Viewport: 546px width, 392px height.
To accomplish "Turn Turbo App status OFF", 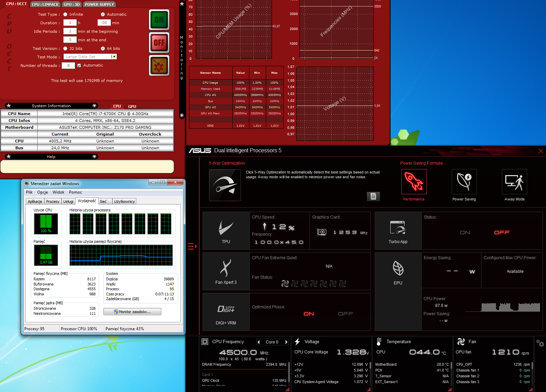I will pyautogui.click(x=502, y=233).
